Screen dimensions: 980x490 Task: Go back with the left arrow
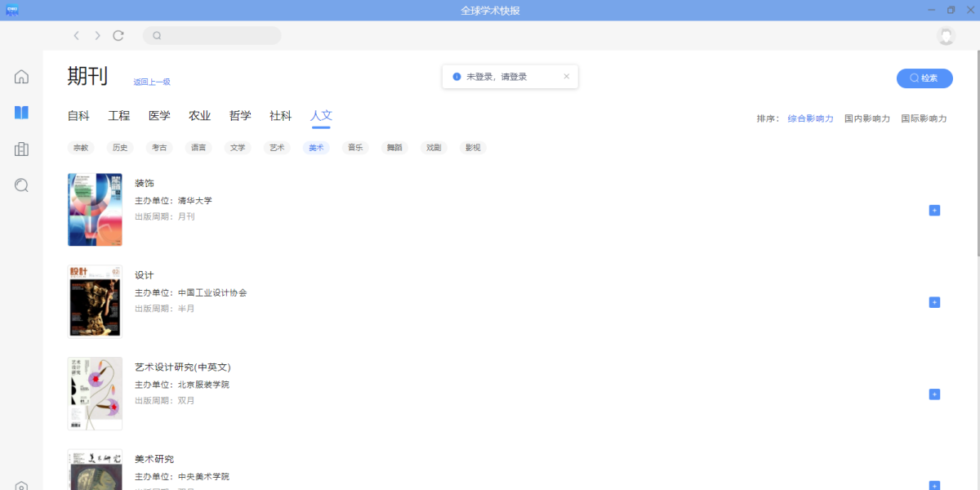[x=76, y=36]
